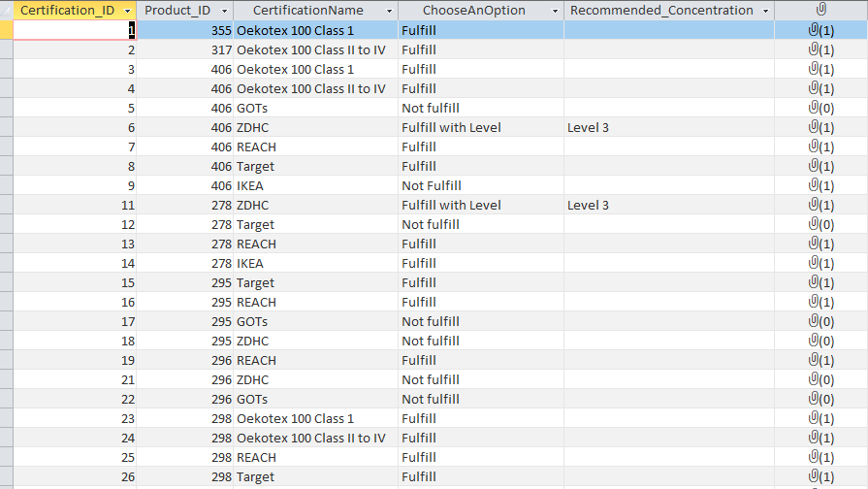Click 'Level 3' in row with ID 11
Screen dimensions: 868x489
coord(588,205)
